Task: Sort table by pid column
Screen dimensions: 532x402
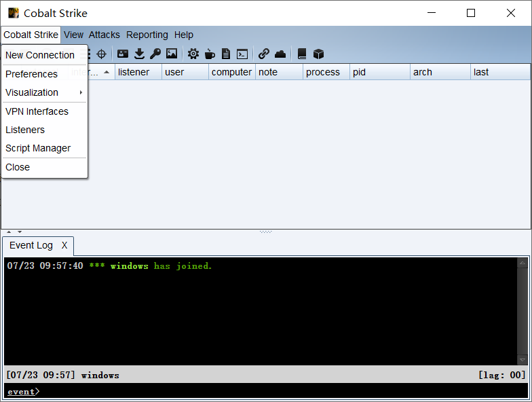Action: click(380, 72)
